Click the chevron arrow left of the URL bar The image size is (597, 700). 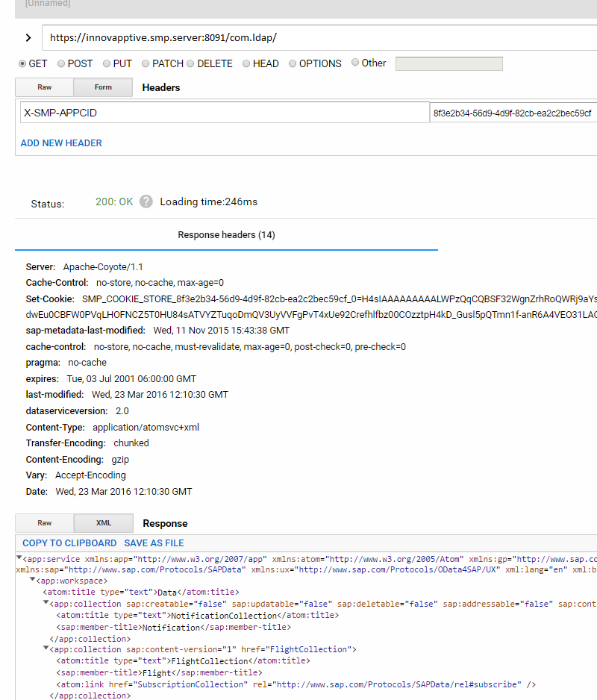(x=28, y=37)
